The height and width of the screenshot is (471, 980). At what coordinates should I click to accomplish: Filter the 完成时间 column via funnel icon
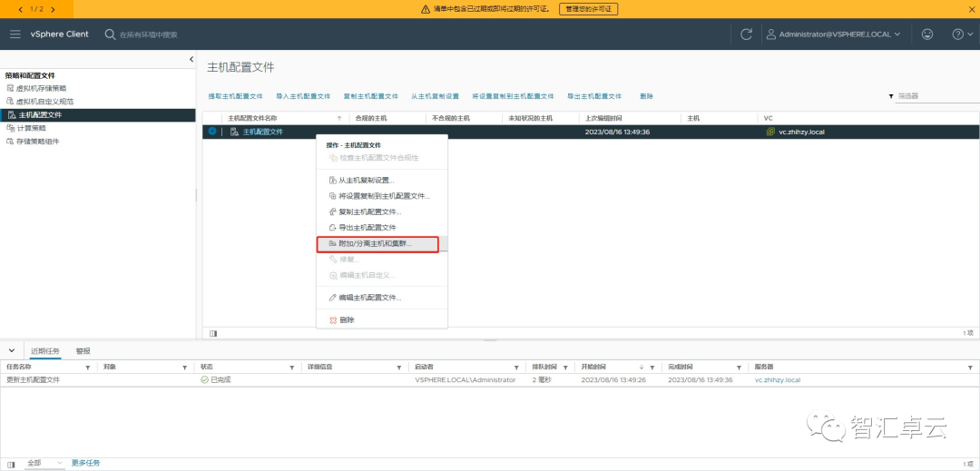[x=739, y=368]
